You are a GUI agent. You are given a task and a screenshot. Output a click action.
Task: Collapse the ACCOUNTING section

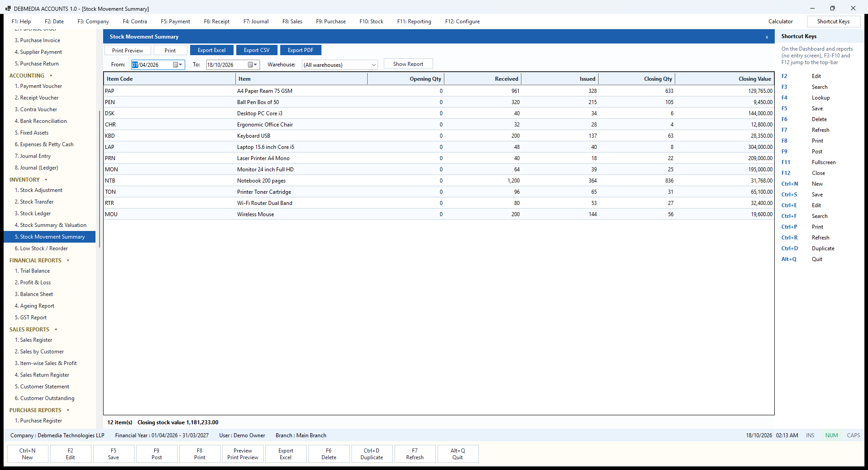tap(51, 76)
